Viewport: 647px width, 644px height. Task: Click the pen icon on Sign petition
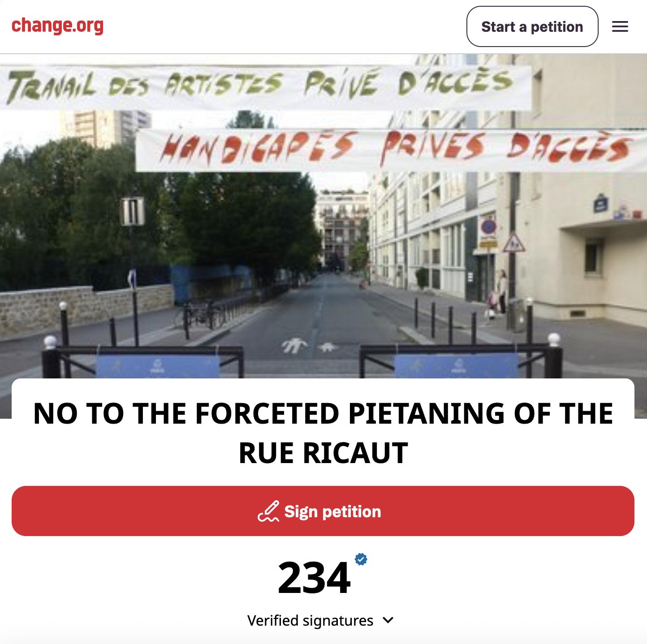268,511
